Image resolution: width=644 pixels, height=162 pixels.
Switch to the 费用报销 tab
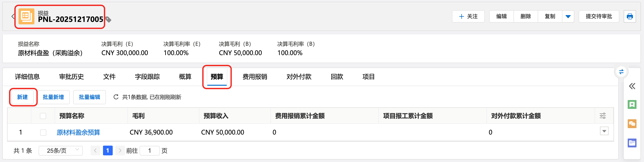pos(255,77)
